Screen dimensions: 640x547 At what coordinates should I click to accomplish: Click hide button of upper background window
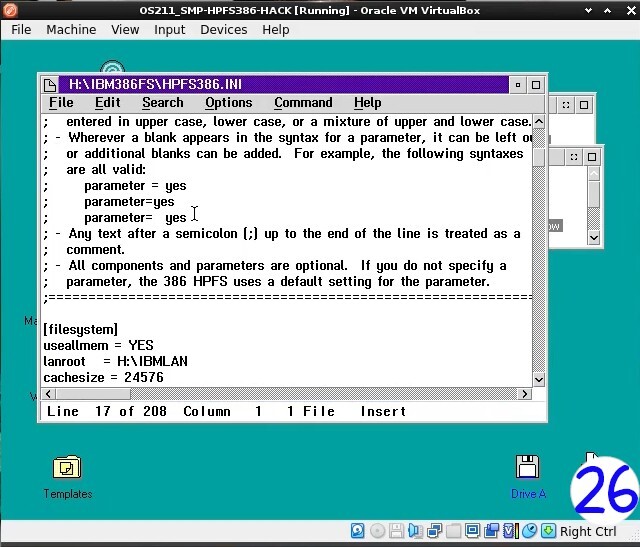pos(566,105)
